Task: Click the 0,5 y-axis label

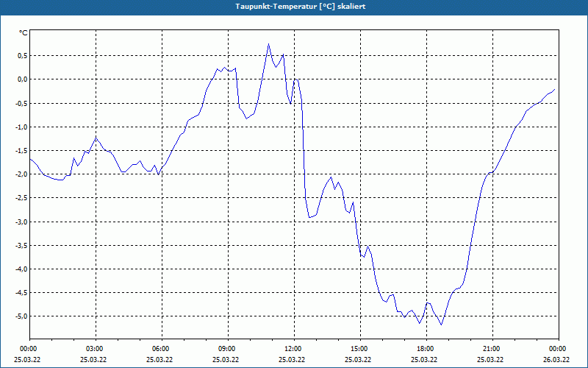Action: (23, 56)
